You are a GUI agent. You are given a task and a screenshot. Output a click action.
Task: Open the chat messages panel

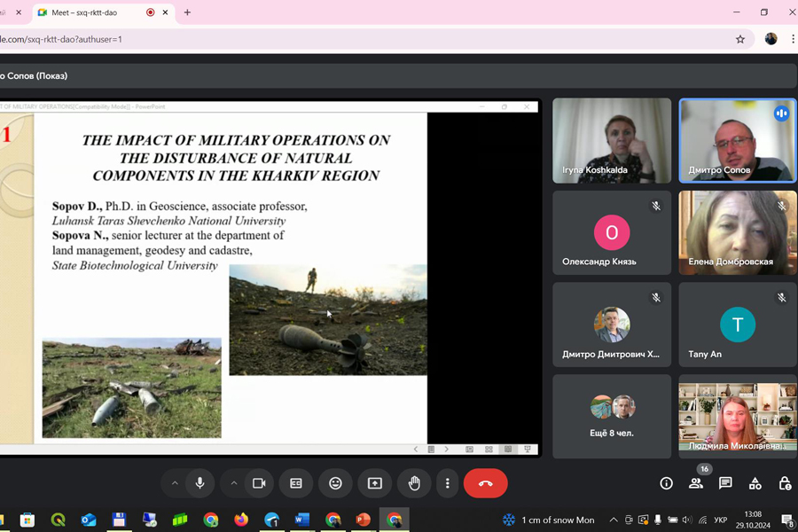pyautogui.click(x=725, y=483)
